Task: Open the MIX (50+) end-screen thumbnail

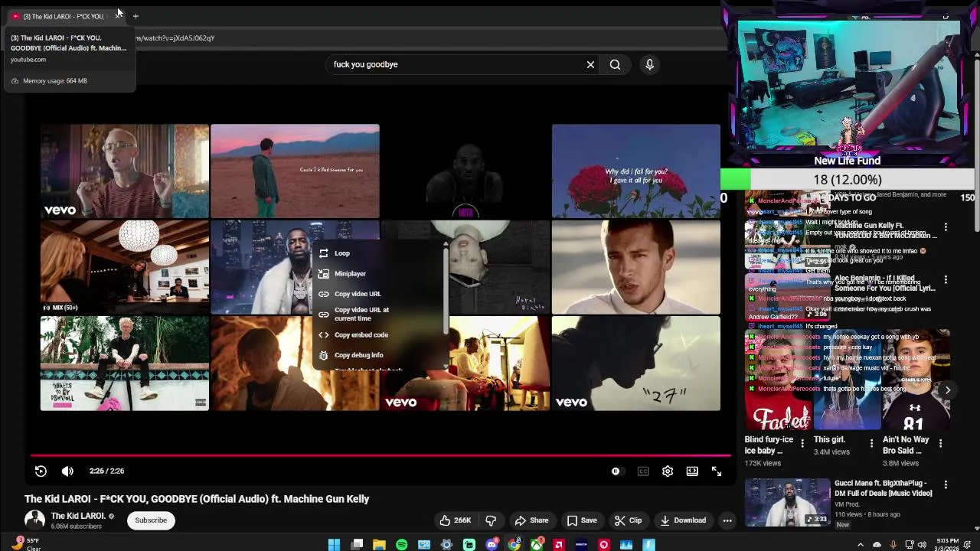Action: pyautogui.click(x=125, y=268)
